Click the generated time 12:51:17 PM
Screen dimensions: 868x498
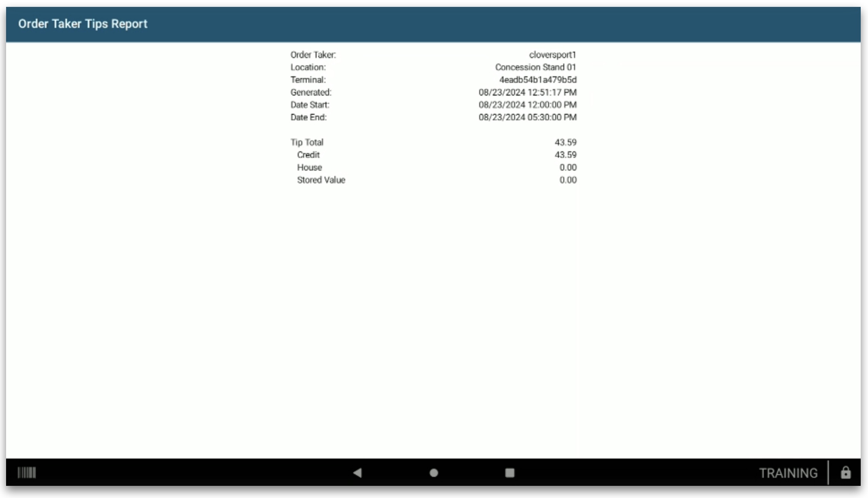click(552, 92)
